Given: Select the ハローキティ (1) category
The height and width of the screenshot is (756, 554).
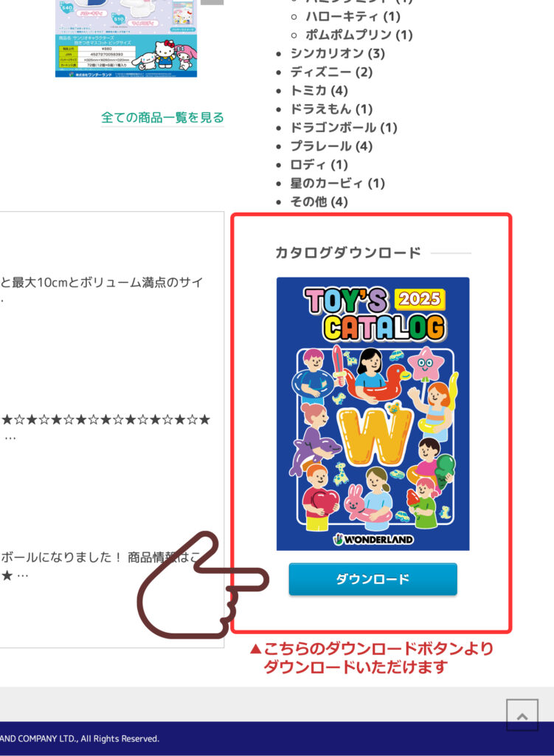Looking at the screenshot, I should [x=353, y=16].
